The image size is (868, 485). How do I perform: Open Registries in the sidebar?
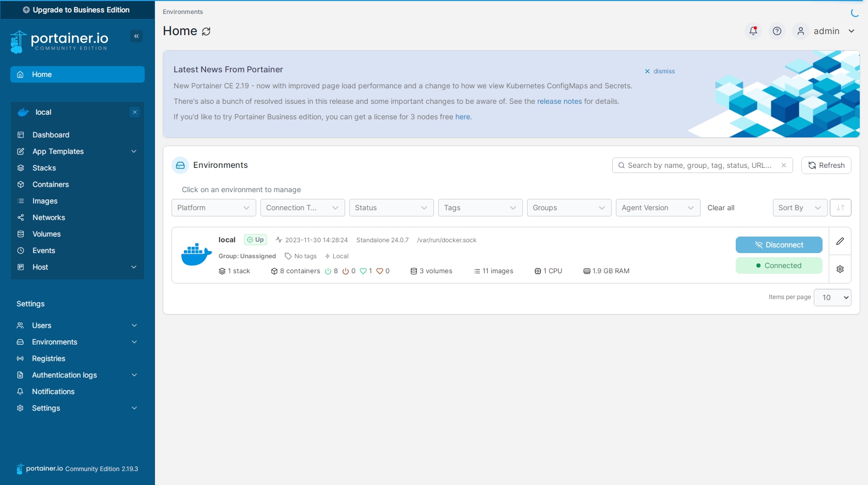click(x=78, y=358)
